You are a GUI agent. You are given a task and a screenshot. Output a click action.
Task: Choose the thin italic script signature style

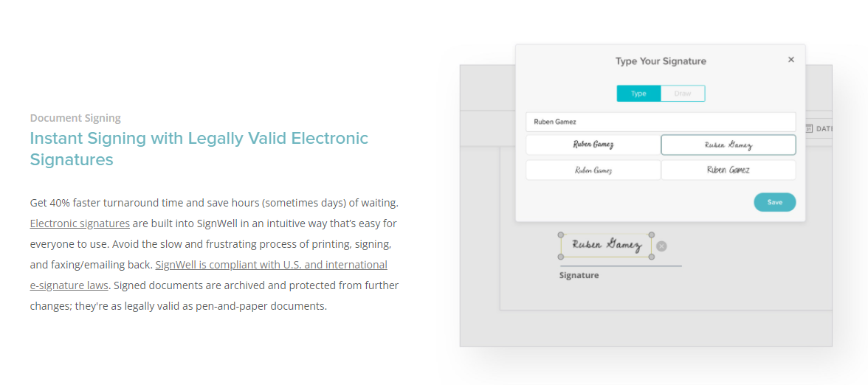[593, 170]
